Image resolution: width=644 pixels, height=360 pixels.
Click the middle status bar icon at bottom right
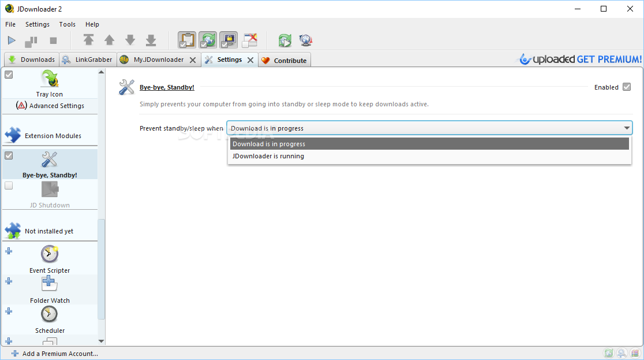coord(621,353)
